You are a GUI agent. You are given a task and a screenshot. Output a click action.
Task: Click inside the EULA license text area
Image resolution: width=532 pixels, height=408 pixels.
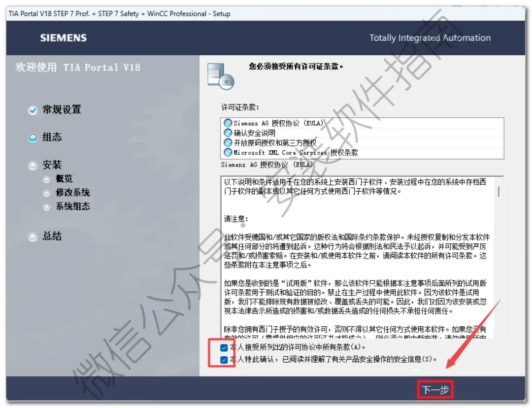coord(362,257)
